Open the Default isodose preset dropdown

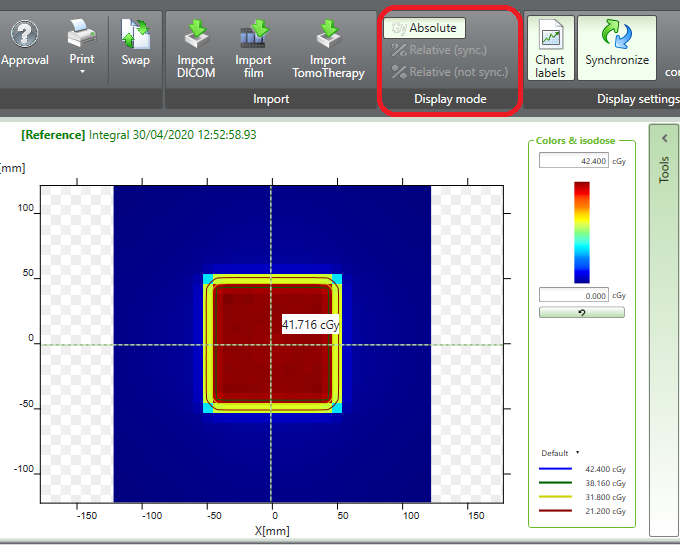click(x=560, y=453)
